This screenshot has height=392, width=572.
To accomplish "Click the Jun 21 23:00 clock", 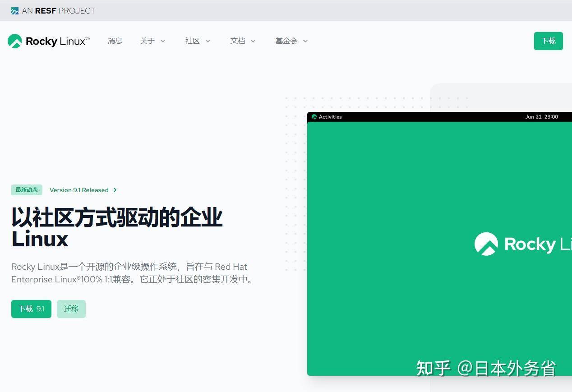I will pos(542,117).
